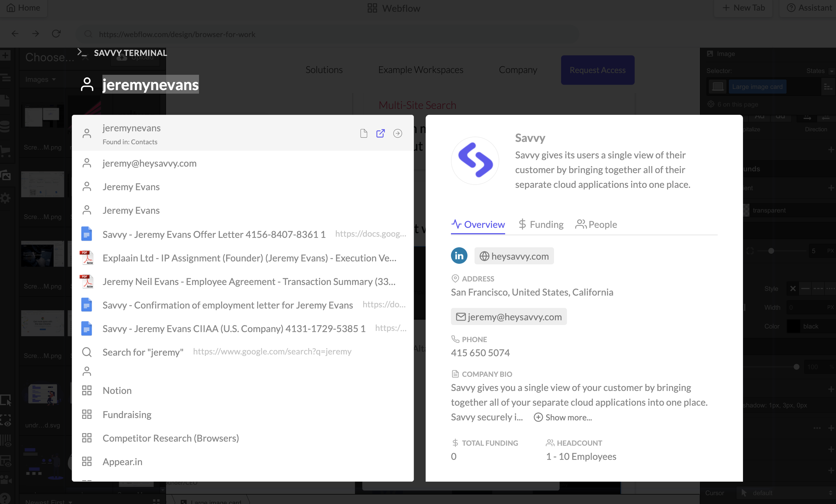Open the Webflow pages icon in sidebar
This screenshot has height=504, width=836.
click(5, 101)
